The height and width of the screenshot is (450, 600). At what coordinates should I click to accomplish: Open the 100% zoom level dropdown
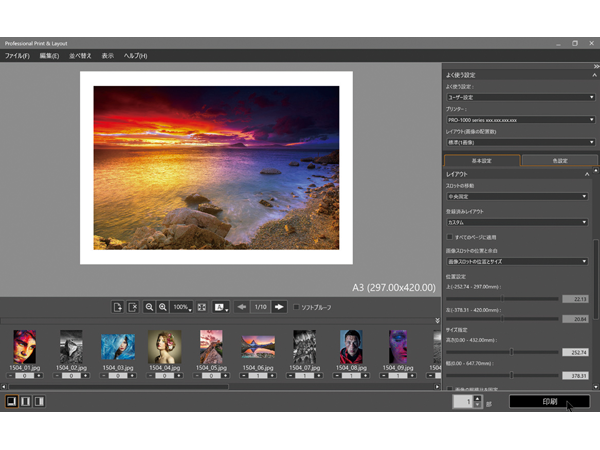[182, 307]
